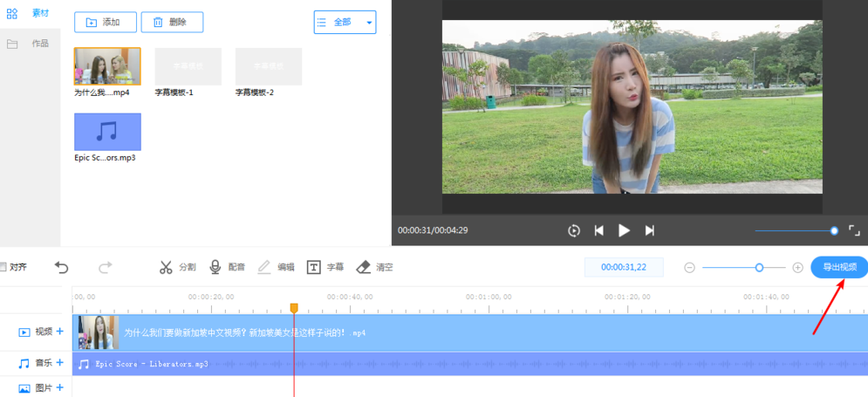Select the Epic Score mp3 audio thumbnail
This screenshot has height=397, width=868.
(107, 132)
